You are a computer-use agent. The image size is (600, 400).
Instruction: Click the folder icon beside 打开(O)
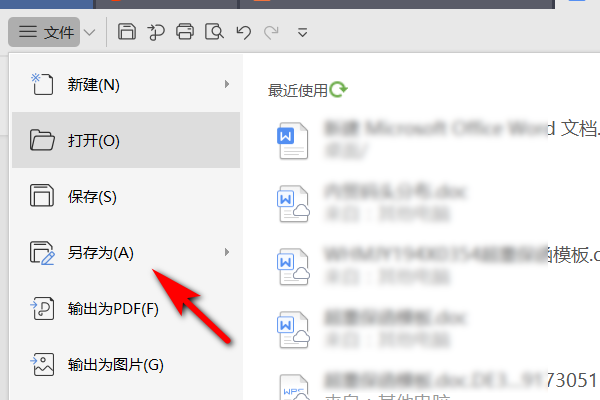pyautogui.click(x=42, y=140)
